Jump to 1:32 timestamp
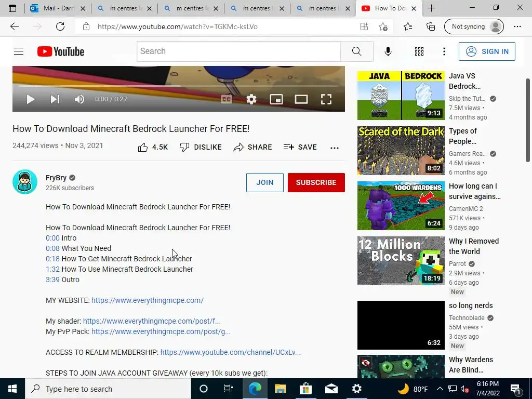Screen dimensions: 532x399 point(52,270)
